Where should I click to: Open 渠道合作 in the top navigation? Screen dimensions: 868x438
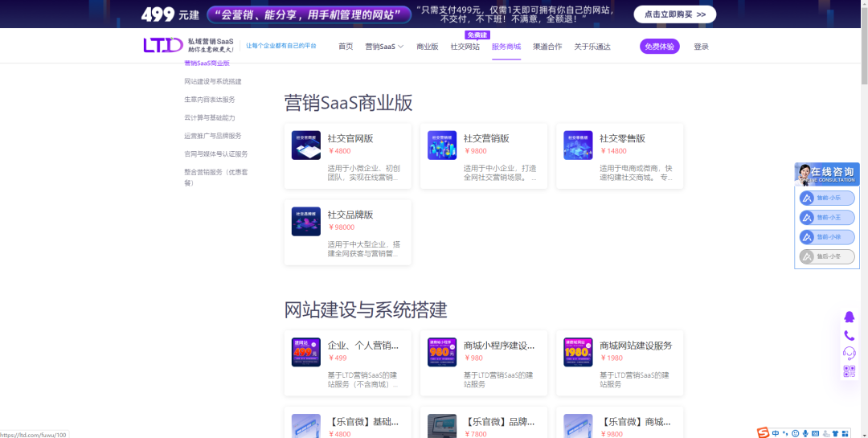(x=547, y=47)
